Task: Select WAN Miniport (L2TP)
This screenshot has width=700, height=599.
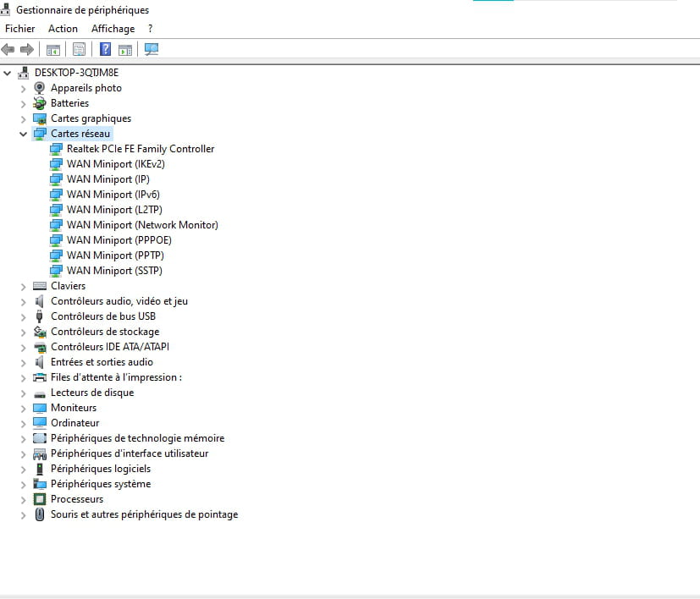Action: pyautogui.click(x=114, y=210)
